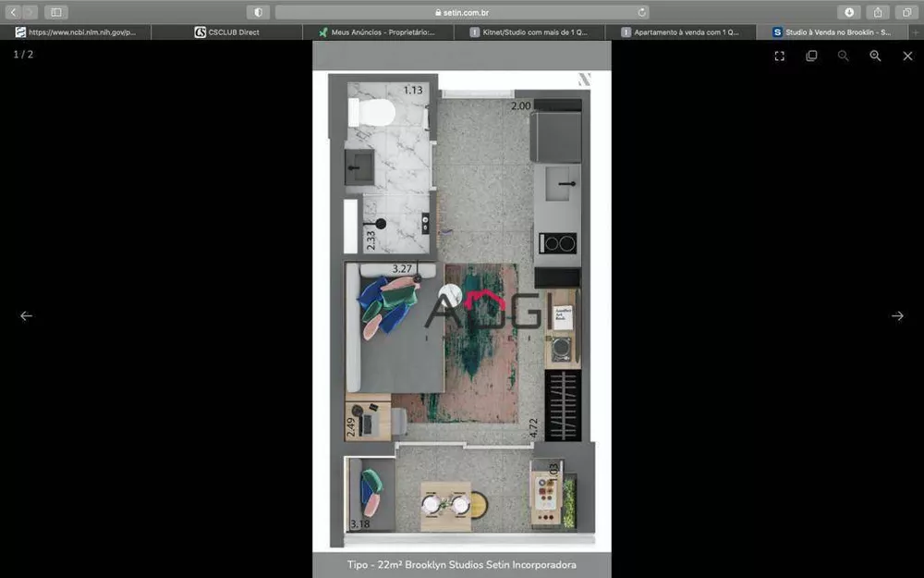Select the Studio à Venda no Brooklin tab
Viewport: 924px width, 578px height.
833,31
